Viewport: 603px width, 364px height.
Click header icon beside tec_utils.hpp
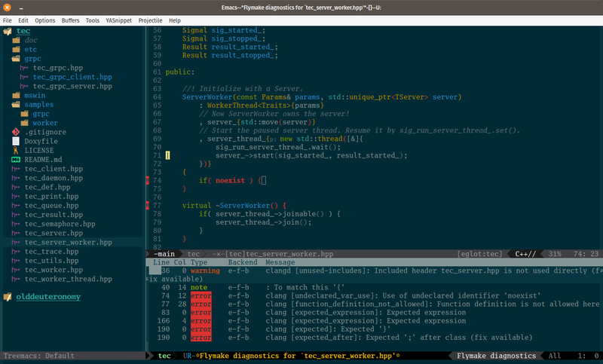tap(16, 261)
